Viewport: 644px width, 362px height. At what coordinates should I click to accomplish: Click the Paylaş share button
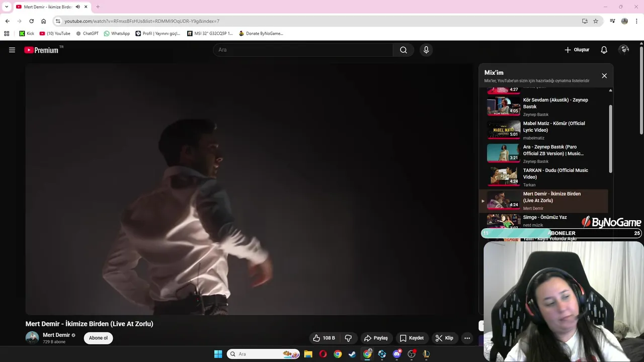376,338
